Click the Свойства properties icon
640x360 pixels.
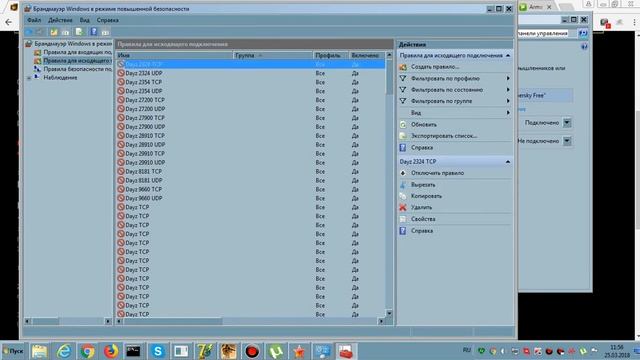click(403, 219)
